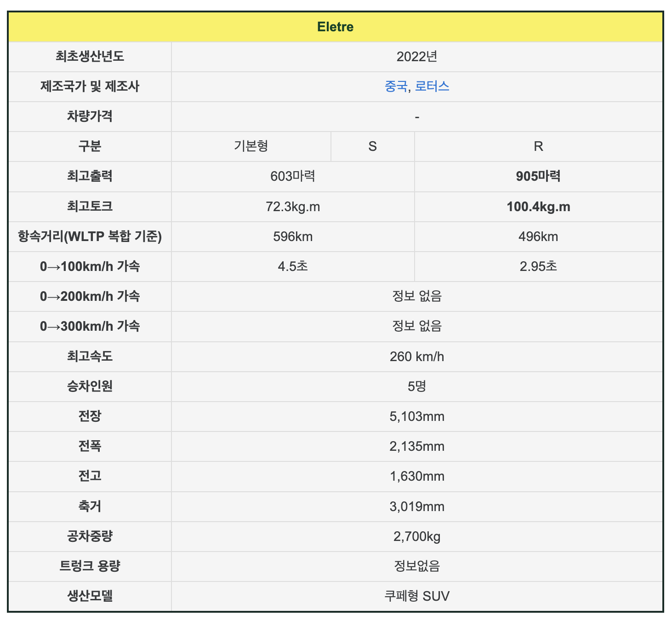Select the 최초생산년도 row label
The image size is (672, 621).
(90, 57)
